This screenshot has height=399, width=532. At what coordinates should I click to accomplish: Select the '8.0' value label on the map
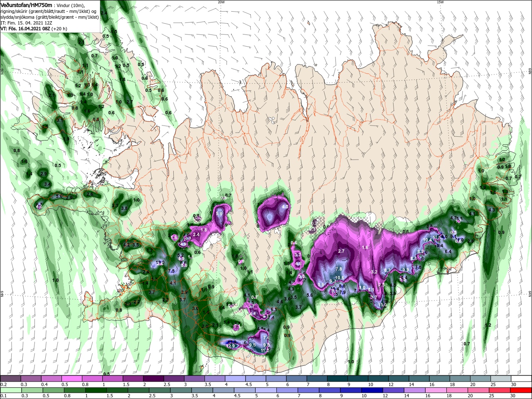362,287
